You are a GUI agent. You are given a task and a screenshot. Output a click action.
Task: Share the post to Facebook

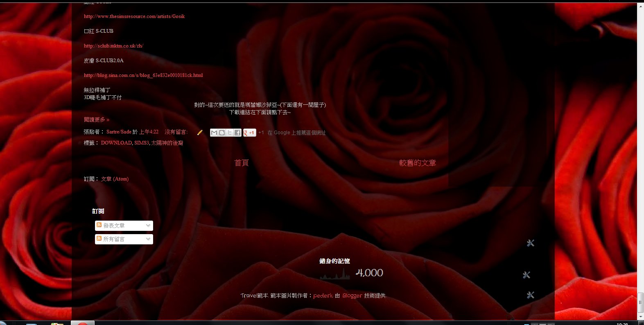(x=237, y=133)
